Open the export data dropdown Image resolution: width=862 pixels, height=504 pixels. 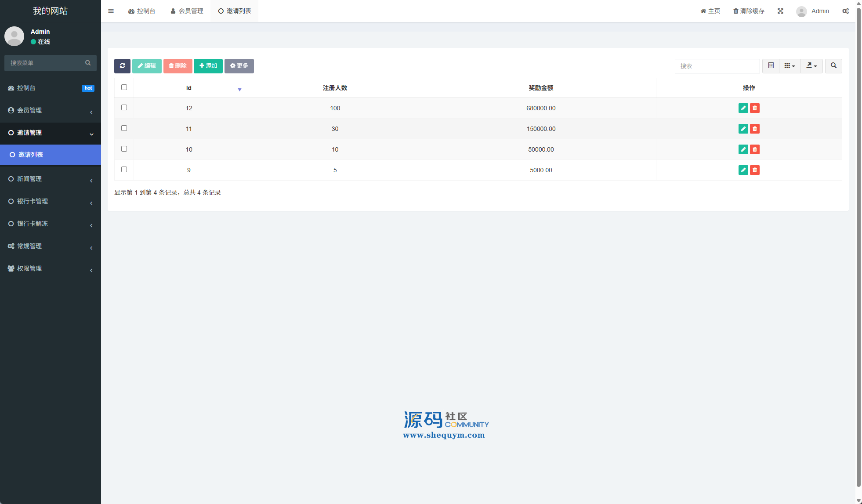811,66
